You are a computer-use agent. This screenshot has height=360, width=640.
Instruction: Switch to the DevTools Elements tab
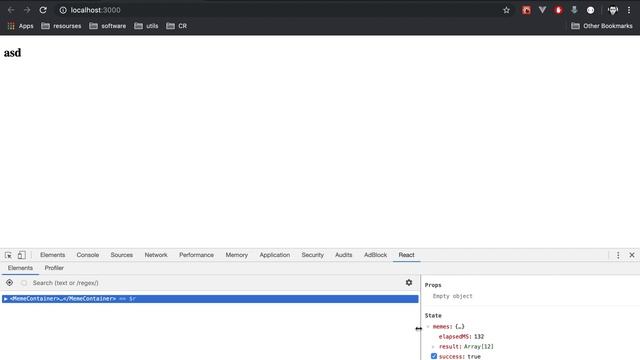(53, 255)
